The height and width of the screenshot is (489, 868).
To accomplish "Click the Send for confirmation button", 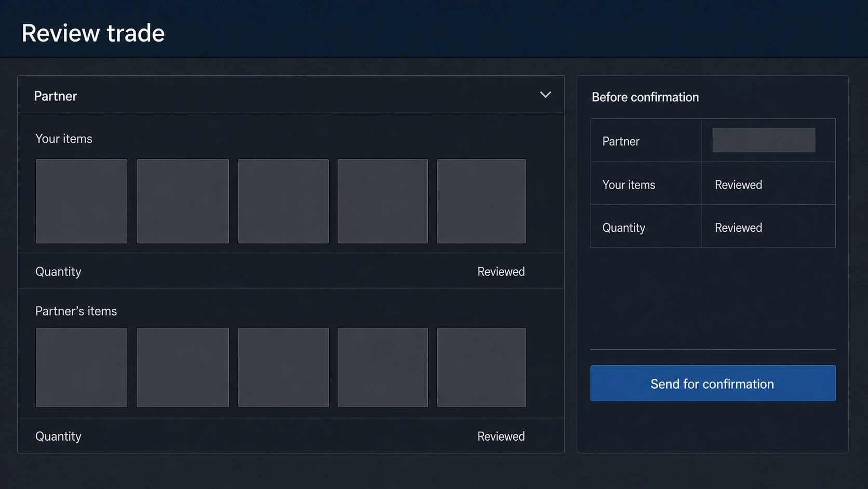I will tap(713, 384).
